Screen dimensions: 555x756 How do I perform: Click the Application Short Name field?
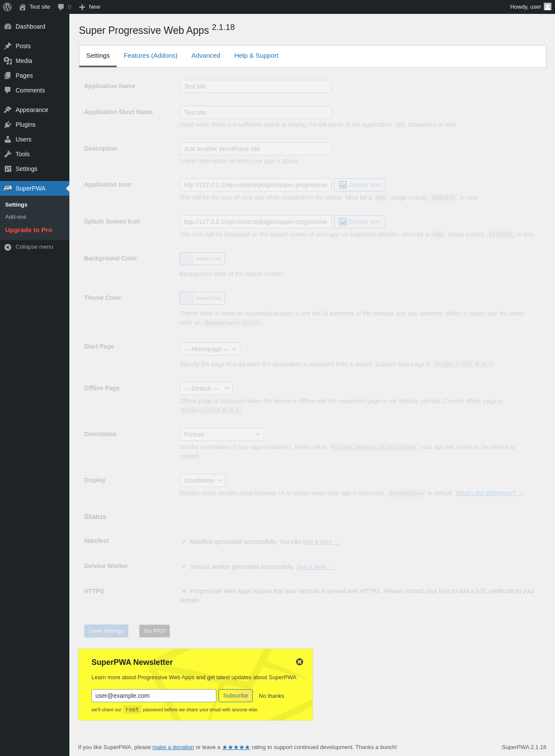tap(256, 112)
